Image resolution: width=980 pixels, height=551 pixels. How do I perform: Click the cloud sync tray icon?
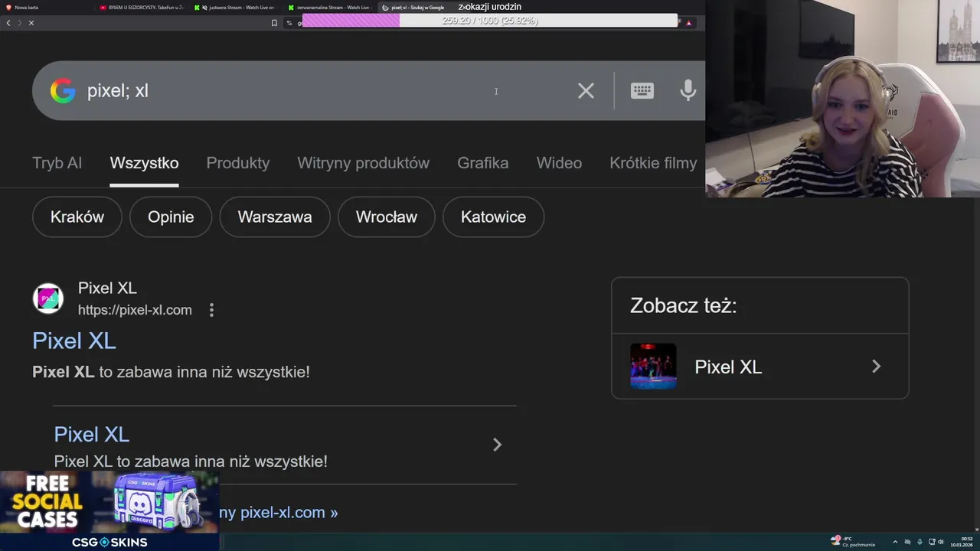(x=908, y=542)
